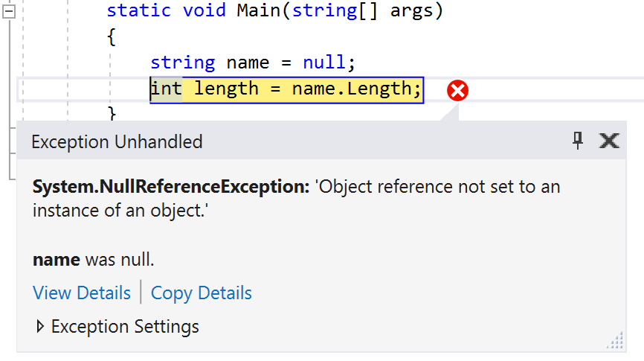The image size is (644, 361).
Task: Pin the Exception Unhandled popup
Action: coord(578,141)
